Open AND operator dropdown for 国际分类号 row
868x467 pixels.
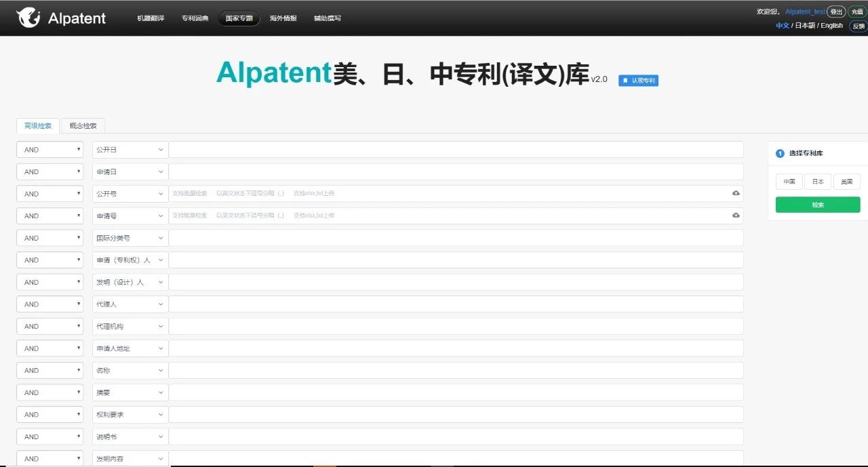[x=50, y=238]
